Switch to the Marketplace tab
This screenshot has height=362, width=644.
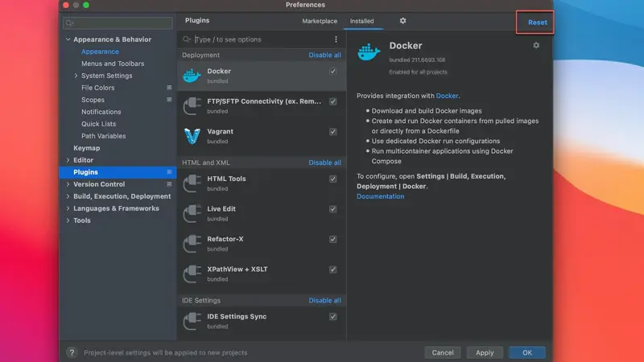click(x=320, y=21)
